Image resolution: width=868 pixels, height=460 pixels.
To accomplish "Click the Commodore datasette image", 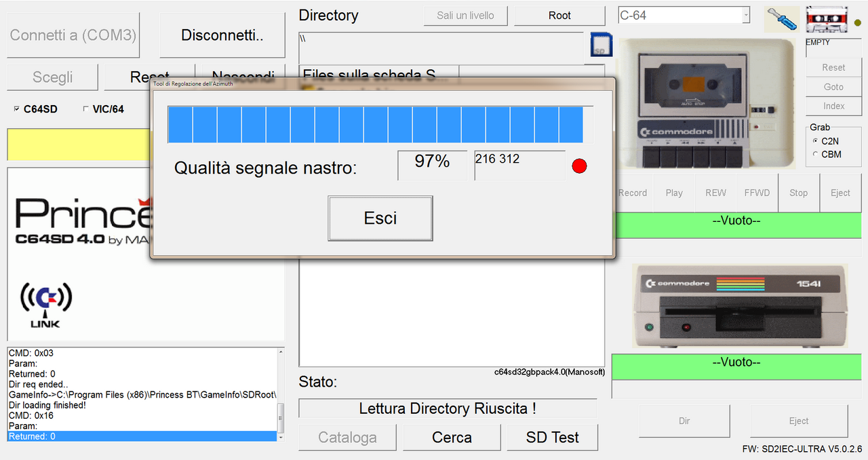I will click(707, 103).
